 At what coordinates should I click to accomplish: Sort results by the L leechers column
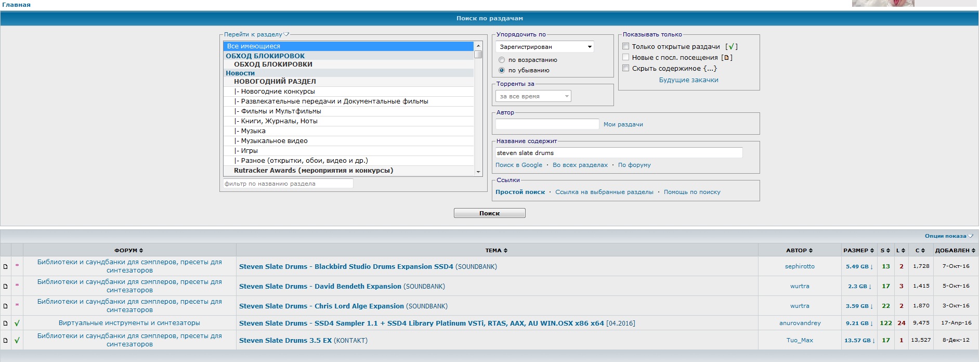pos(900,250)
